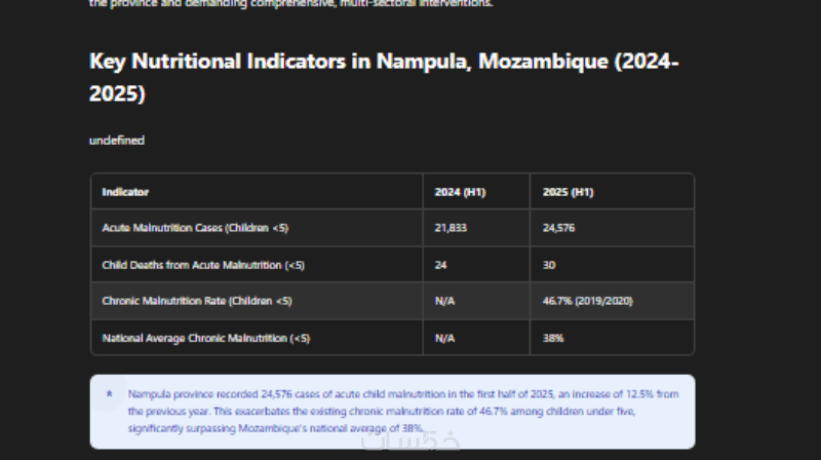Click the Chronic Malnutrition Rate (Children <5) label
Image resolution: width=821 pixels, height=460 pixels.
click(197, 301)
